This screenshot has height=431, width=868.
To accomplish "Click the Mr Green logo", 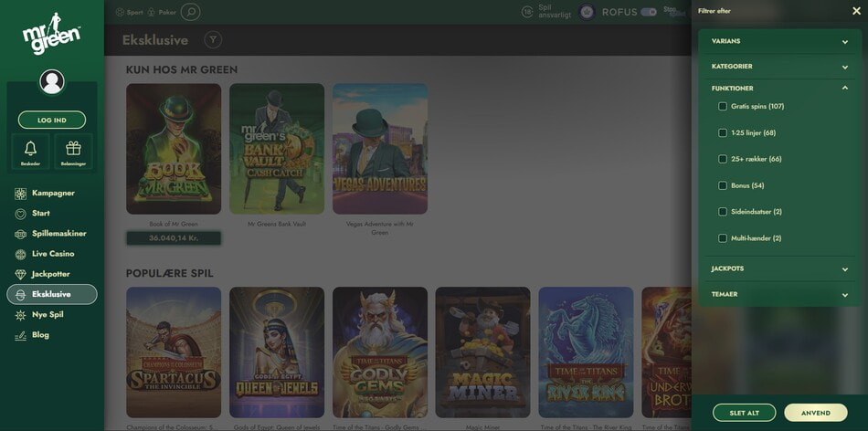I will 51,34.
